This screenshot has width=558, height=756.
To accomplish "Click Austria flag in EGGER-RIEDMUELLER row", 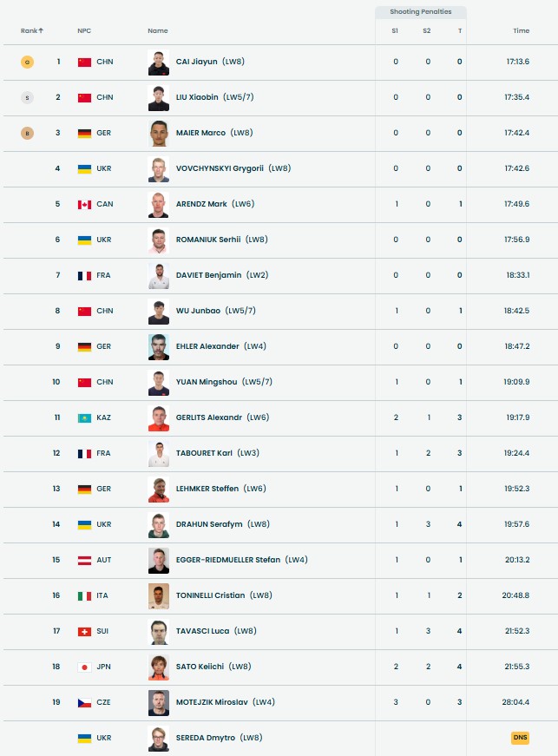I will tap(84, 560).
